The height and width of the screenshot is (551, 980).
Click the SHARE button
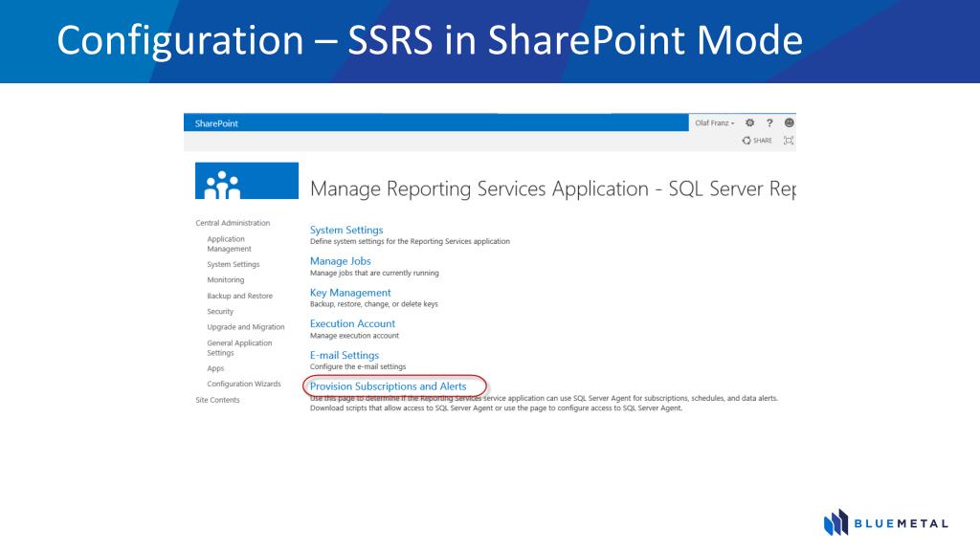tap(757, 141)
